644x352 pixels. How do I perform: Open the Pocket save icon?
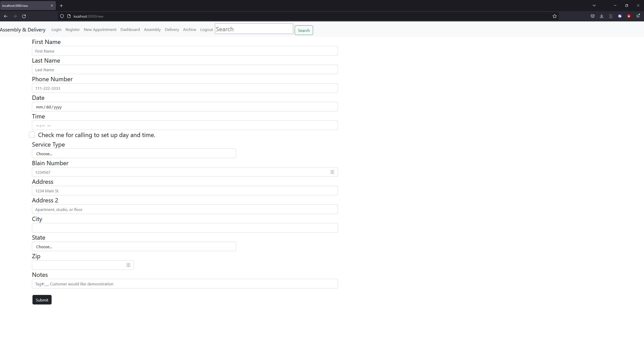[x=593, y=16]
